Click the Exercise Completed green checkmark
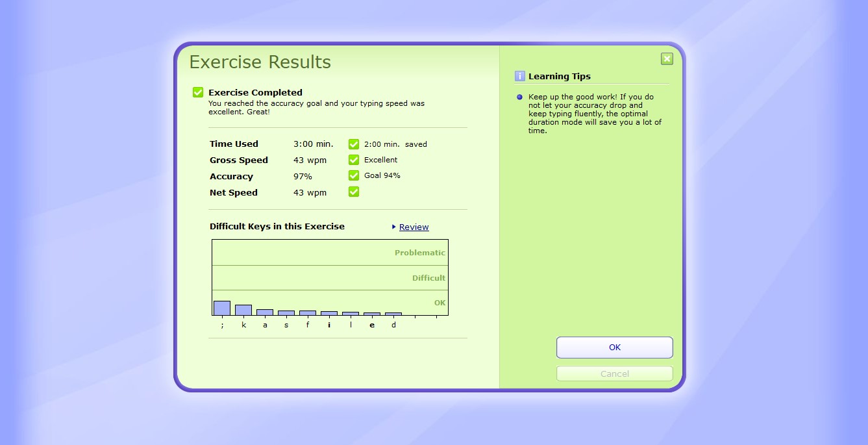The height and width of the screenshot is (445, 868). pos(198,92)
